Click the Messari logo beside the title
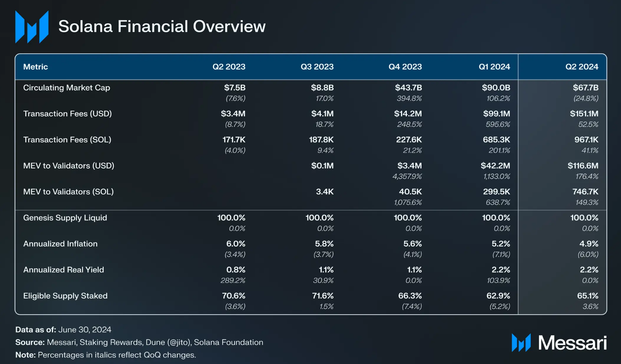 point(32,27)
